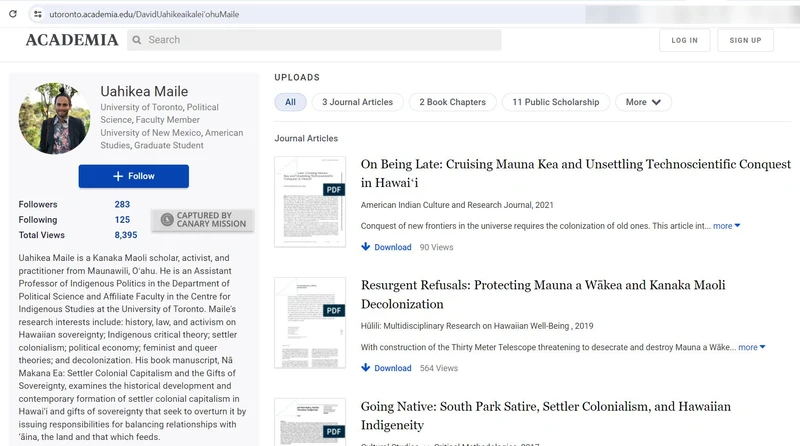Image resolution: width=800 pixels, height=446 pixels.
Task: Click download arrow for On Being Late
Action: pyautogui.click(x=366, y=247)
